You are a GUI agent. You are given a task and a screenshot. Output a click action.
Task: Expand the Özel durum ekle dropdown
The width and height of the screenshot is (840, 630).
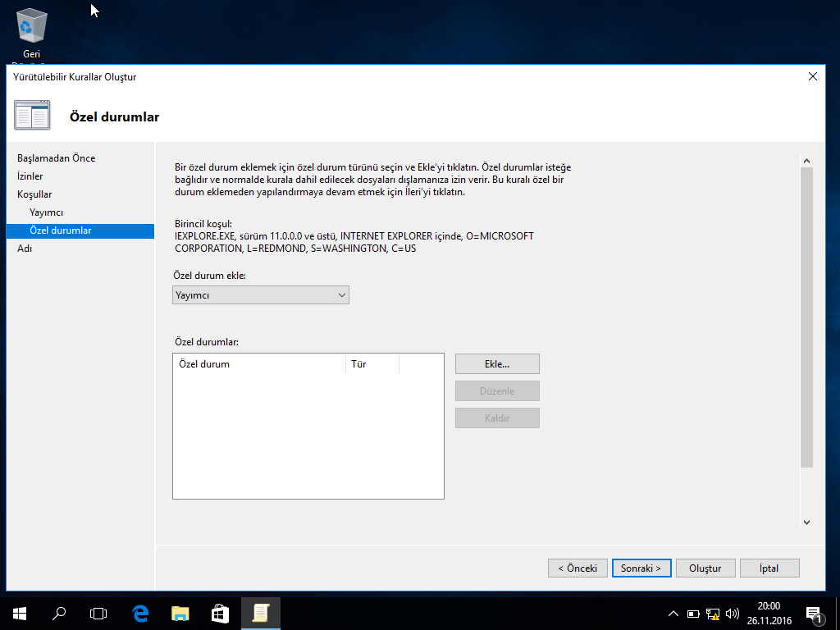[261, 295]
